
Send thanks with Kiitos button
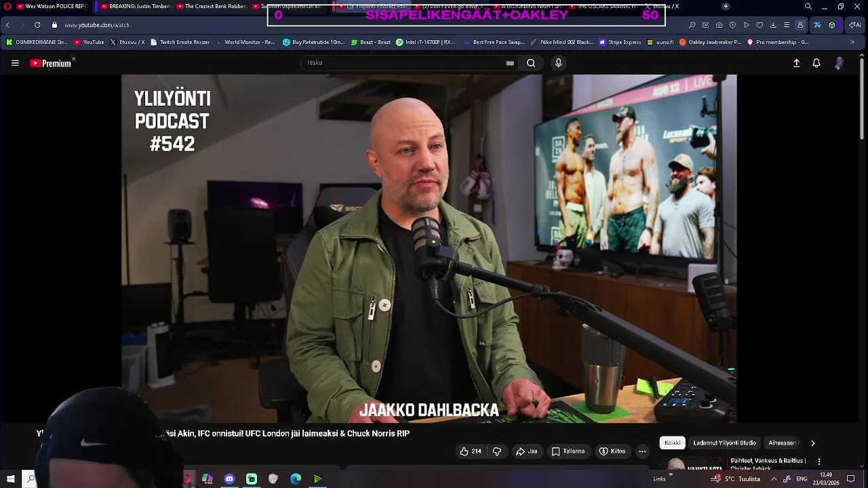point(612,451)
